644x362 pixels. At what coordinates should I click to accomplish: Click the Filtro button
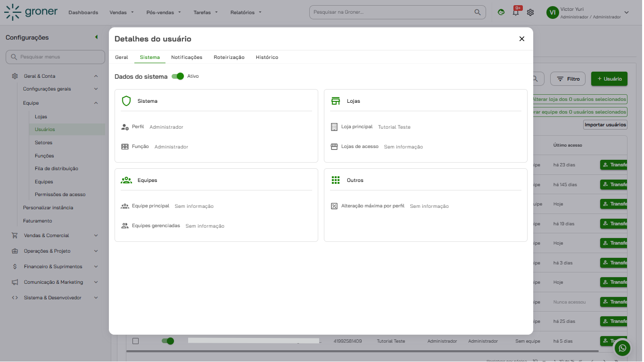coord(568,79)
